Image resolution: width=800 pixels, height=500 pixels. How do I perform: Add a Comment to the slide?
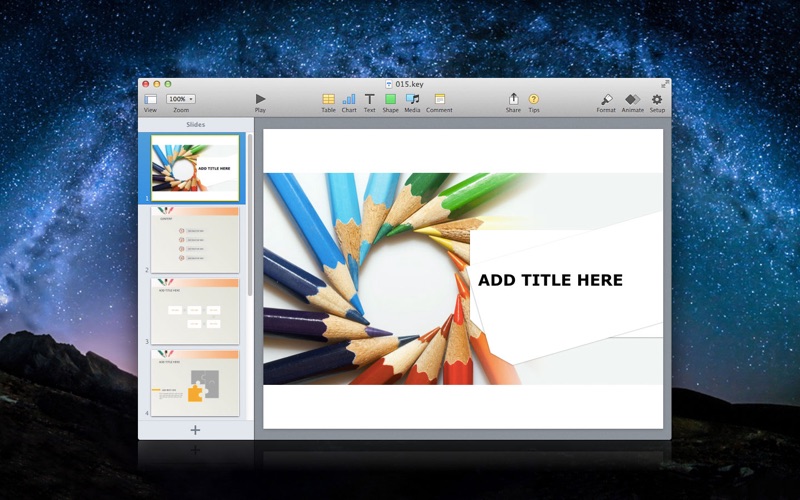[x=439, y=100]
